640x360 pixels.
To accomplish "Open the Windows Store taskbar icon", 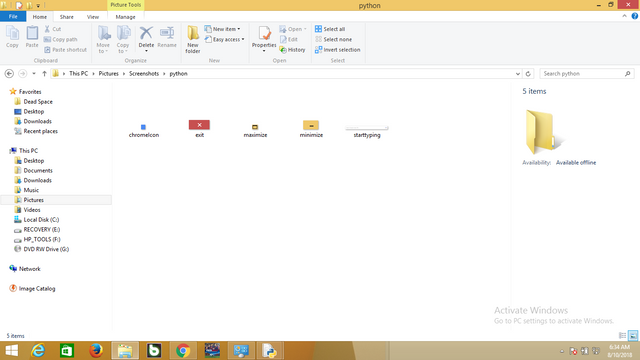I will [67, 351].
